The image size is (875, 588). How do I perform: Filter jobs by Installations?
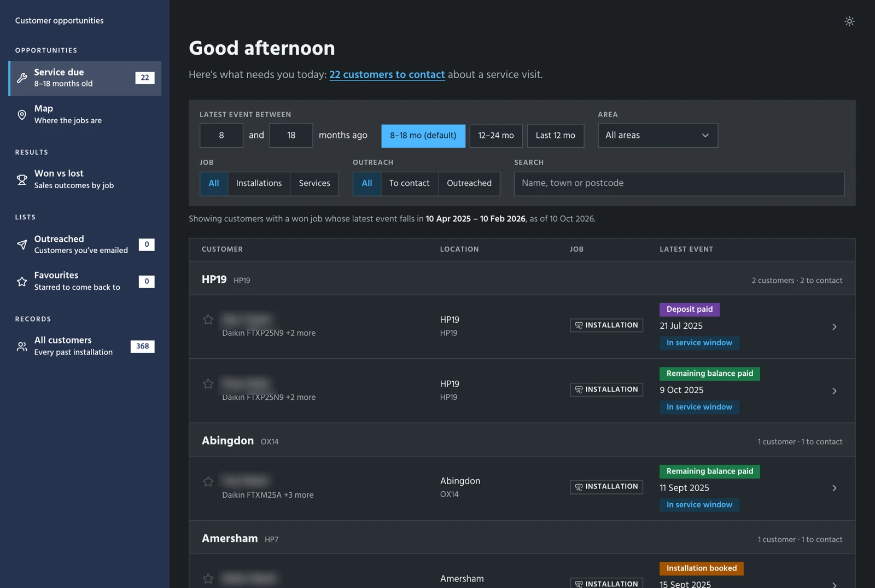[259, 183]
